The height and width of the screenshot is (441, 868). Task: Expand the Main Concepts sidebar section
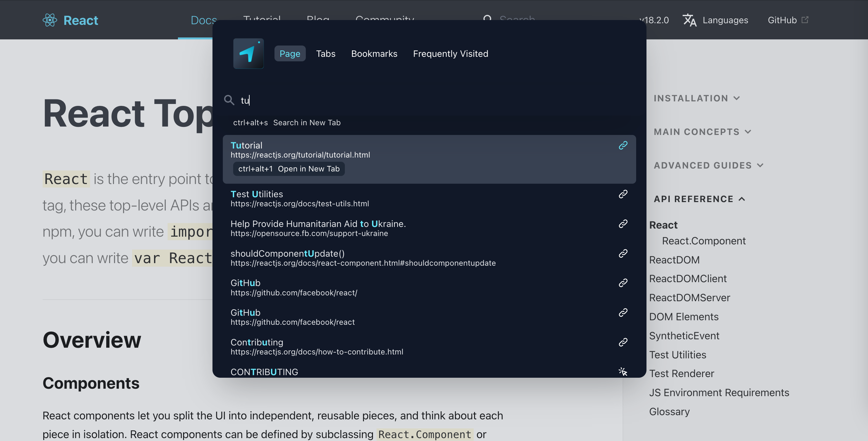point(703,132)
